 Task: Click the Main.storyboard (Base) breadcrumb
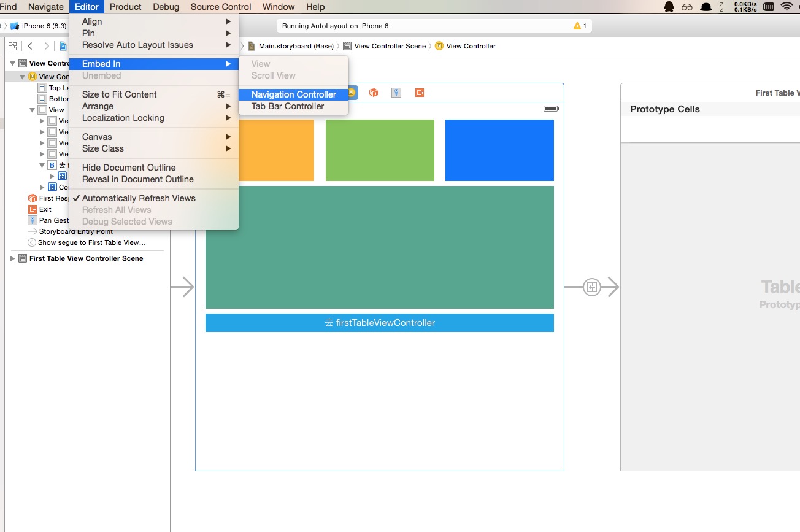point(291,46)
